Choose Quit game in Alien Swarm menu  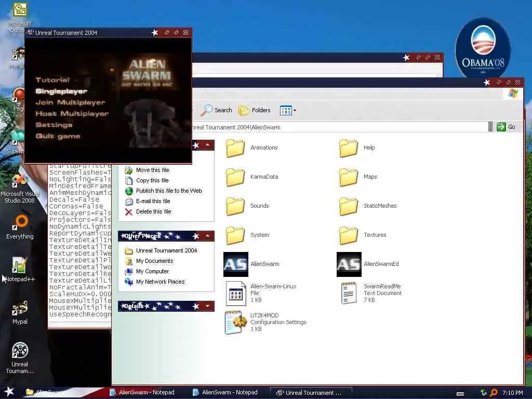tap(58, 136)
